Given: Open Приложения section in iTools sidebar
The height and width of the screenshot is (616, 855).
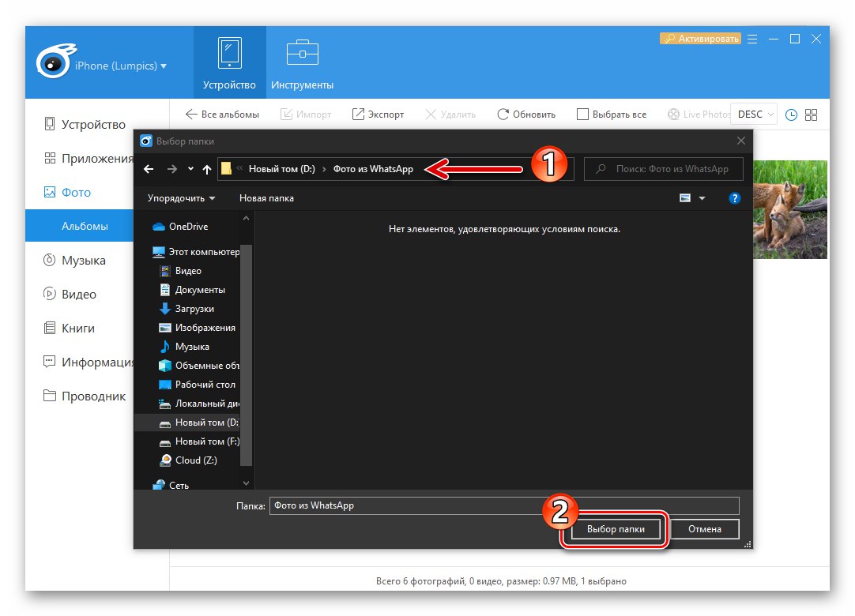Looking at the screenshot, I should click(89, 159).
